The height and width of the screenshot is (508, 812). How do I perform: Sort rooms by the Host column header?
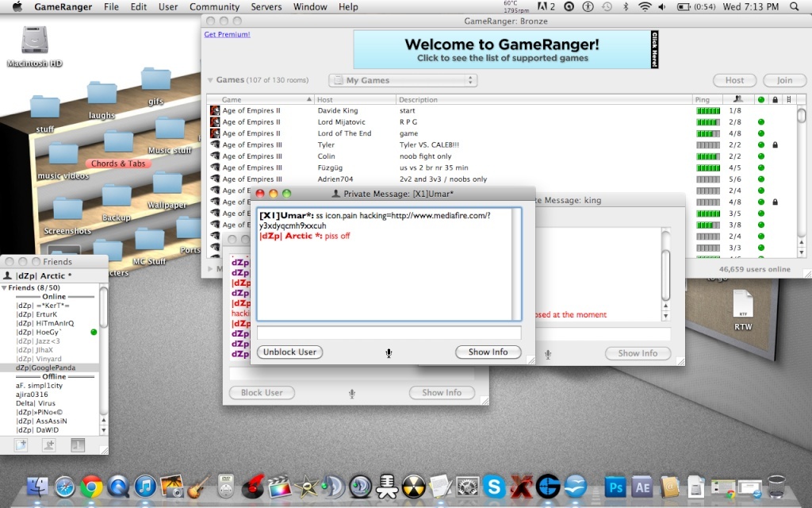354,99
